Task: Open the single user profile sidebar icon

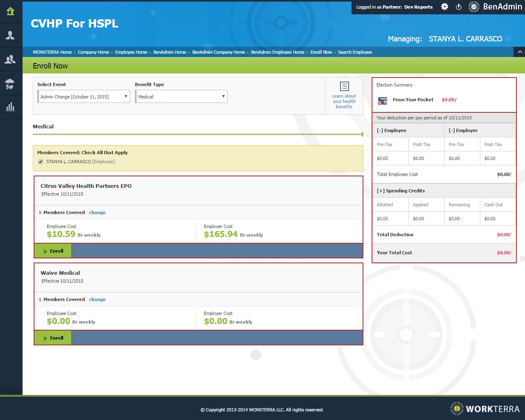Action: pyautogui.click(x=10, y=35)
